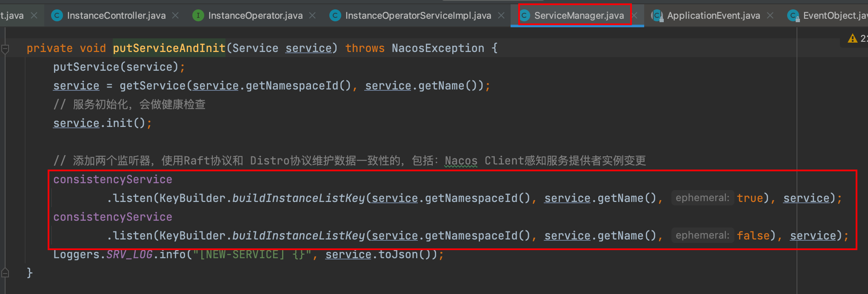This screenshot has width=868, height=294.
Task: Open the InstanceOperator.java tab
Action: (x=255, y=16)
